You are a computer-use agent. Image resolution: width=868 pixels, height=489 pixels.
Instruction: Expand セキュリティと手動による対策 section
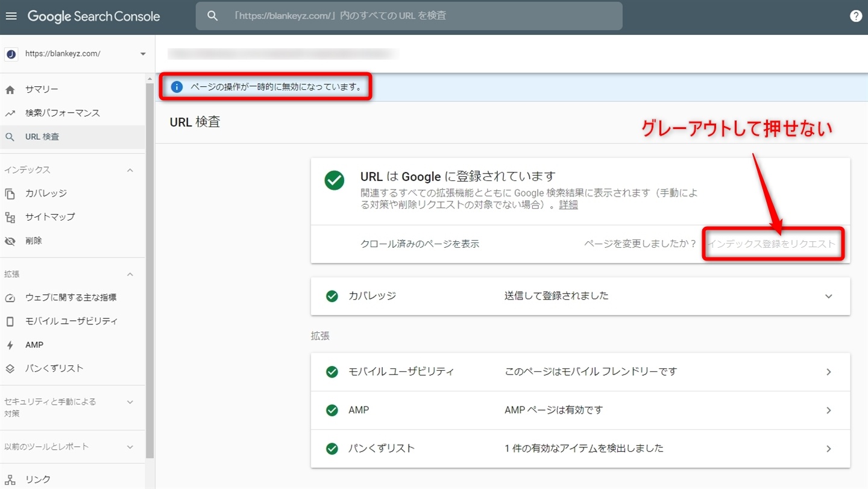pos(130,402)
